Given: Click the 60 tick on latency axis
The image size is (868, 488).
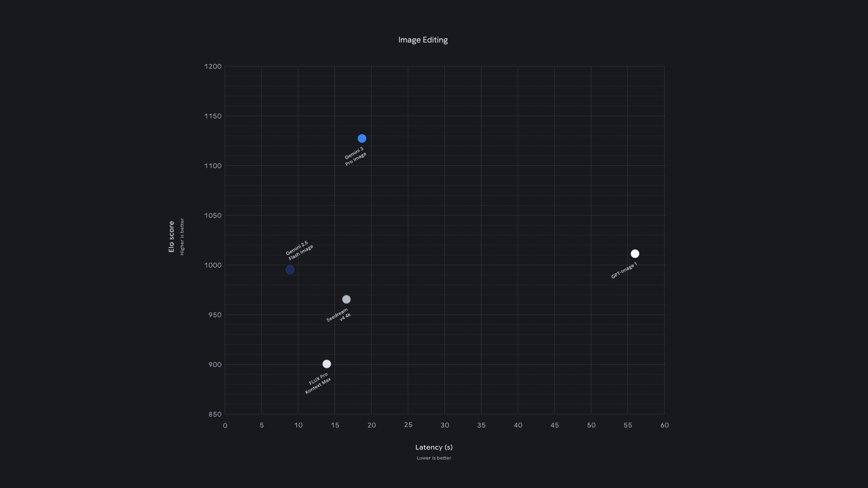Looking at the screenshot, I should [664, 425].
